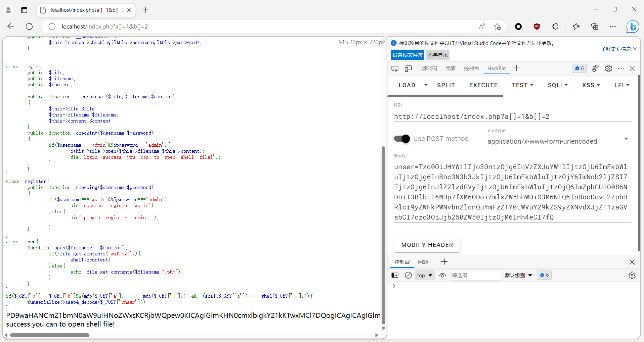Open console settings gear icon
Viewport: 644px width, 342px height.
[x=632, y=275]
